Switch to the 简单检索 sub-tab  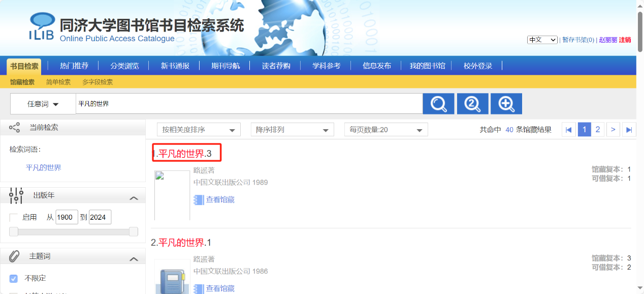point(58,82)
